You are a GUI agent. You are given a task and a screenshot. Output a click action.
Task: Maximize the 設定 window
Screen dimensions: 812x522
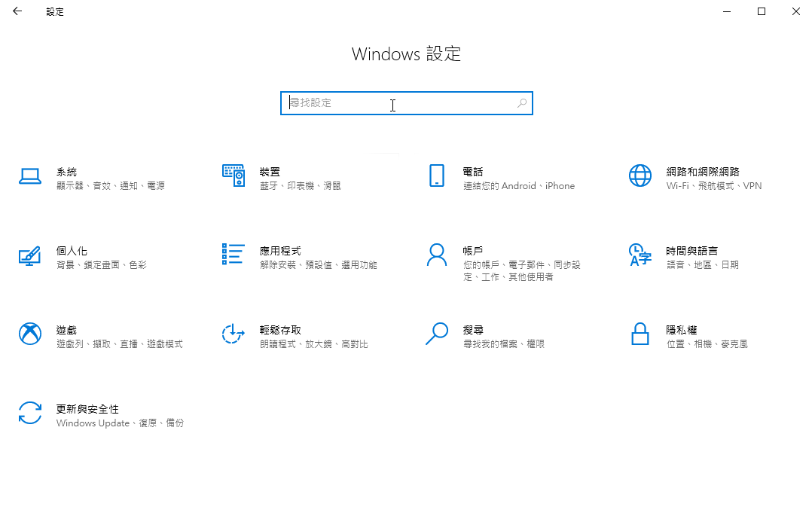coord(762,11)
